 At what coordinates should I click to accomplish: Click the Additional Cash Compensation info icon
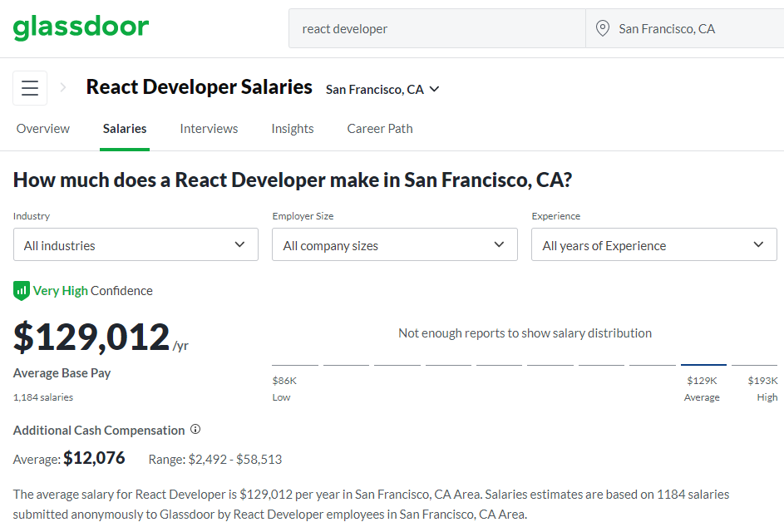tap(195, 429)
